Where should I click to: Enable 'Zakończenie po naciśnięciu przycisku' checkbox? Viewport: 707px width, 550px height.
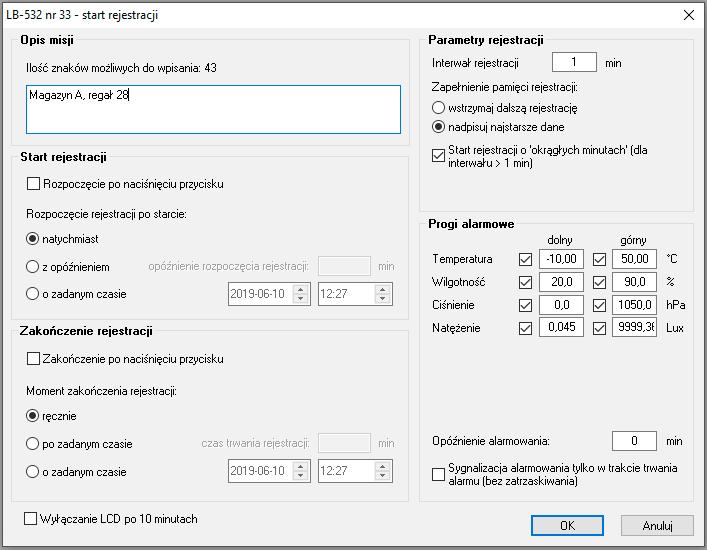coord(33,359)
